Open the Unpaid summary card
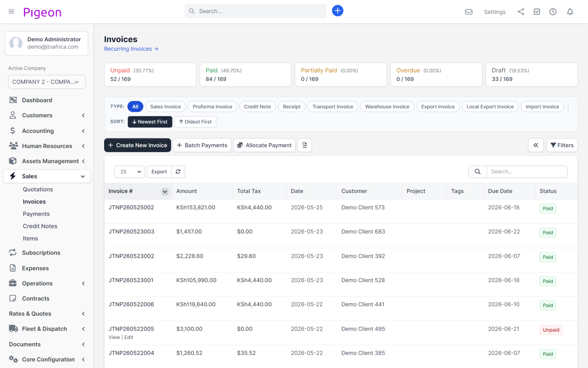 tap(150, 75)
